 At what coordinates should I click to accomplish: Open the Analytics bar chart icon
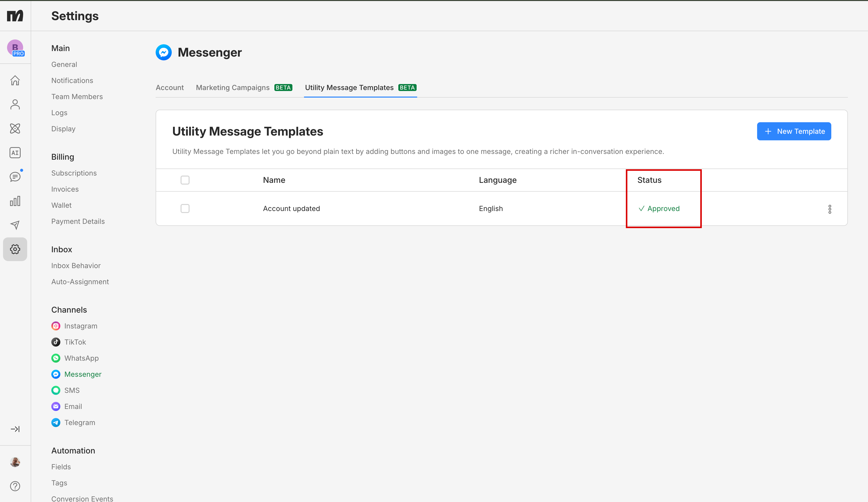coord(15,201)
